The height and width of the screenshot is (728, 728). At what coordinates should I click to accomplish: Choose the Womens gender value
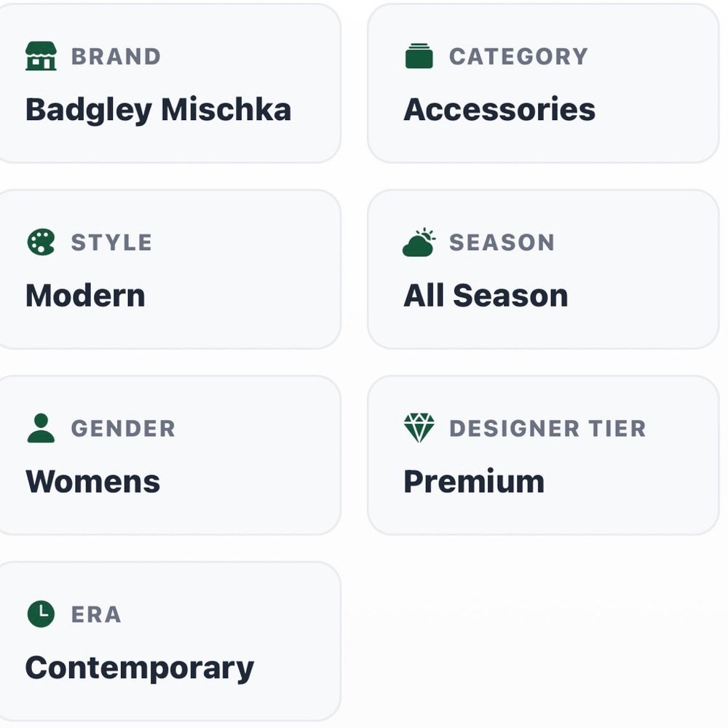(93, 481)
